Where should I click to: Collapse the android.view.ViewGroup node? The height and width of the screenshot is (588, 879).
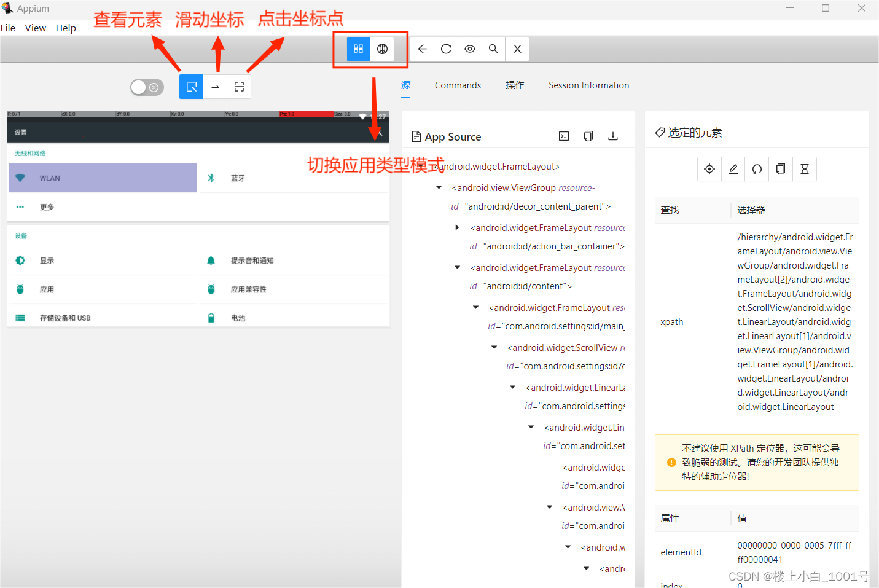click(x=439, y=188)
